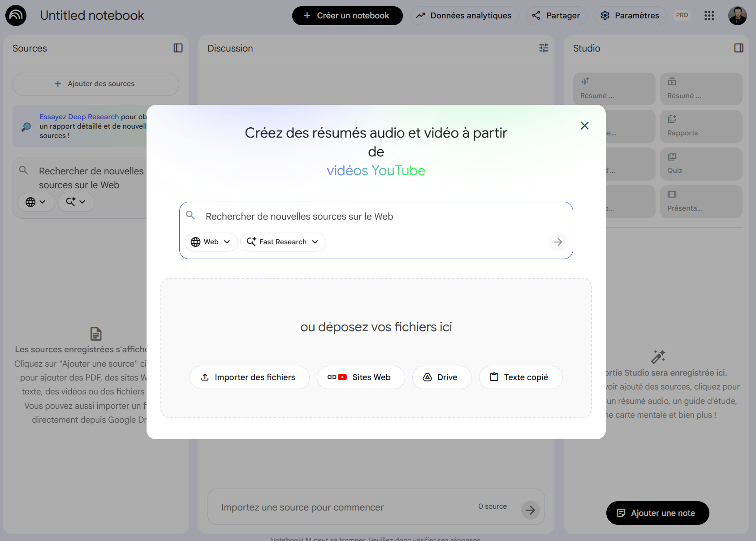Select the Résumé audio option in Studio
The width and height of the screenshot is (756, 541).
point(614,89)
